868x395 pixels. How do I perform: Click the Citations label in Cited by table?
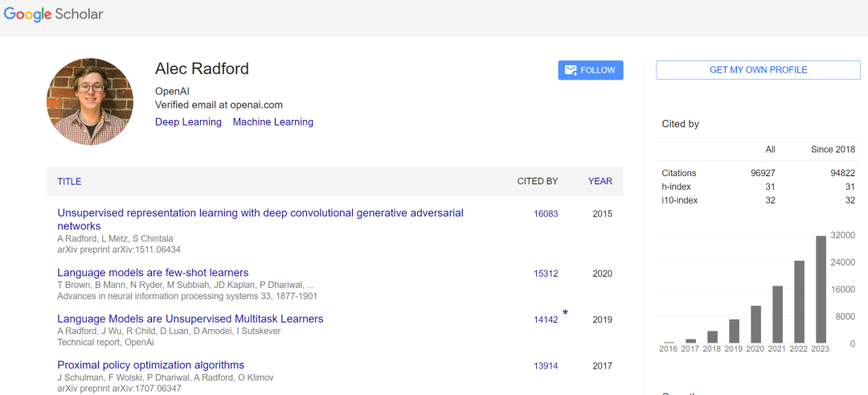tap(679, 173)
